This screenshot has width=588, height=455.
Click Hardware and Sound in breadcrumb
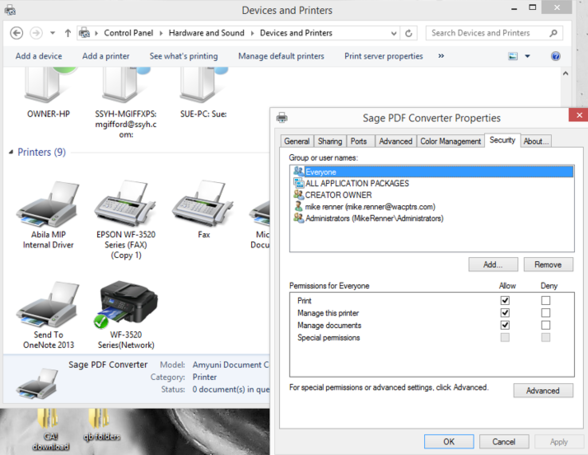[x=206, y=33]
